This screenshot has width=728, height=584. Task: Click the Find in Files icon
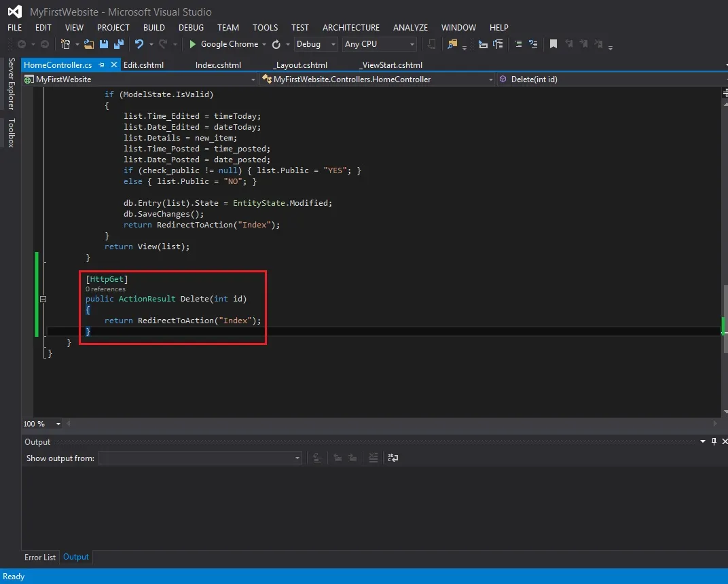pyautogui.click(x=452, y=44)
